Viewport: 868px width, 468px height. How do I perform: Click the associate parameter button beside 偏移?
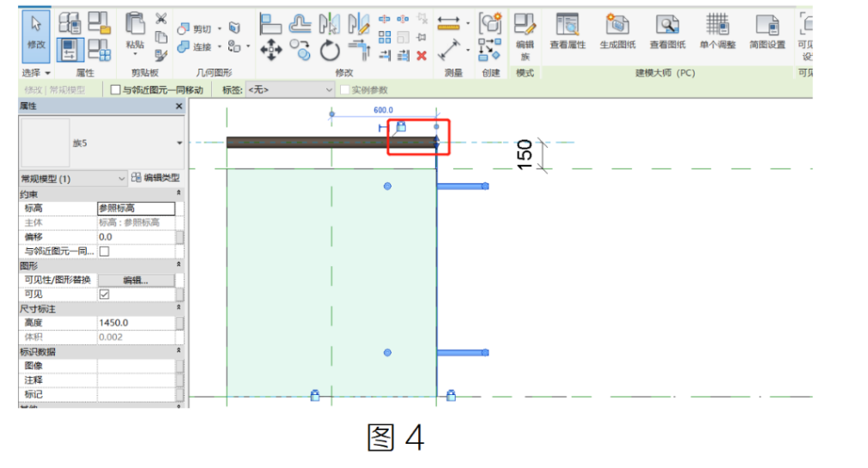pyautogui.click(x=180, y=237)
